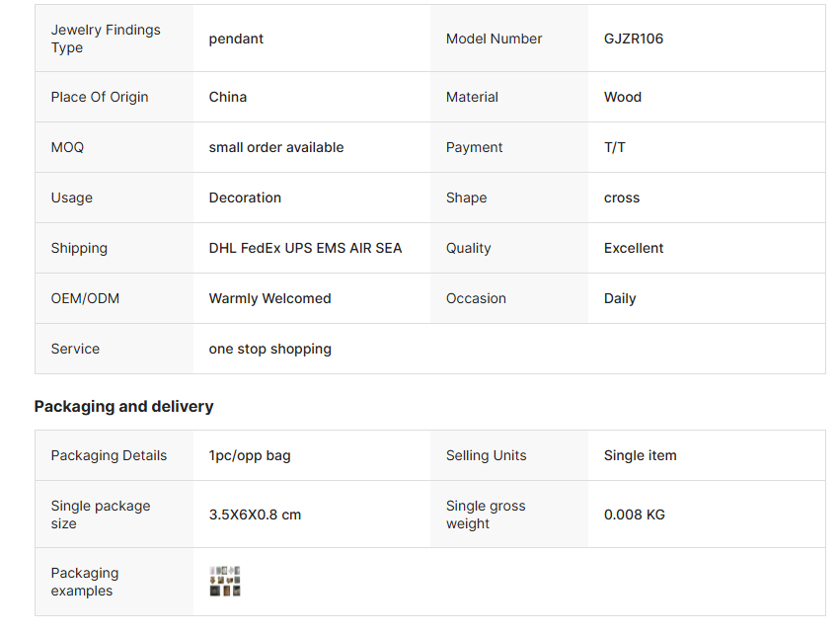Viewport: 840px width, 635px height.
Task: Click the China origin value
Action: (x=228, y=97)
